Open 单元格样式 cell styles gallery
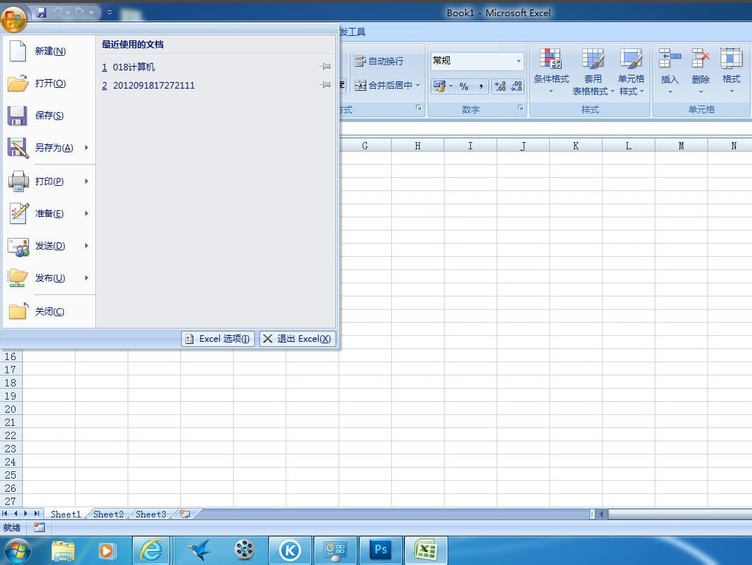This screenshot has width=752, height=565. [631, 71]
